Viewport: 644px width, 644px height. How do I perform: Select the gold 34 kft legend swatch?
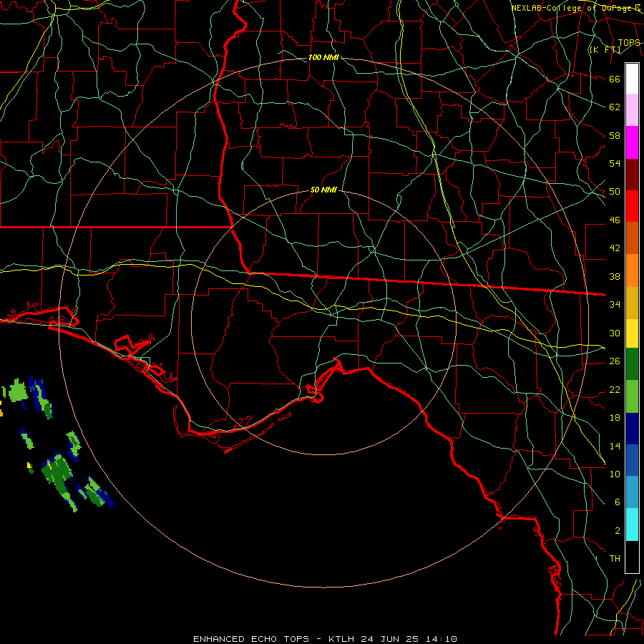632,303
